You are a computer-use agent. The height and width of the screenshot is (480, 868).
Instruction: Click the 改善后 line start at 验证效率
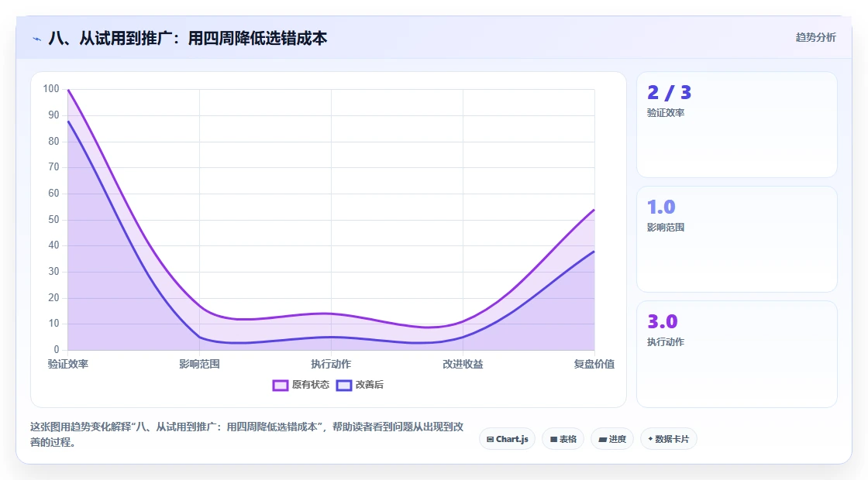(68, 121)
